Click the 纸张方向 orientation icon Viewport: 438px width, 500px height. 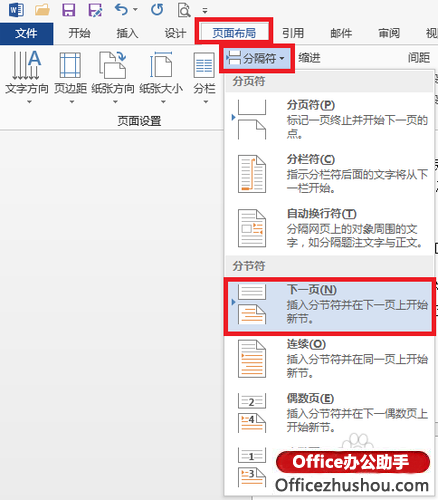tap(113, 65)
